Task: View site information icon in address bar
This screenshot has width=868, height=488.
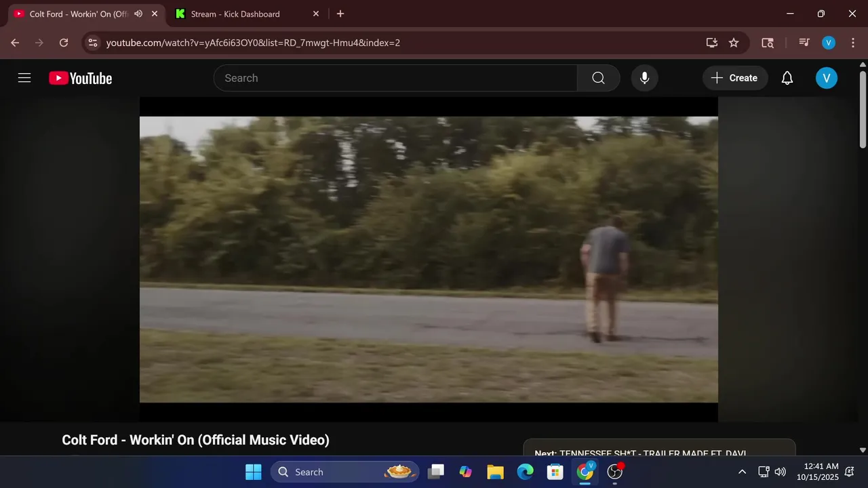Action: point(93,43)
